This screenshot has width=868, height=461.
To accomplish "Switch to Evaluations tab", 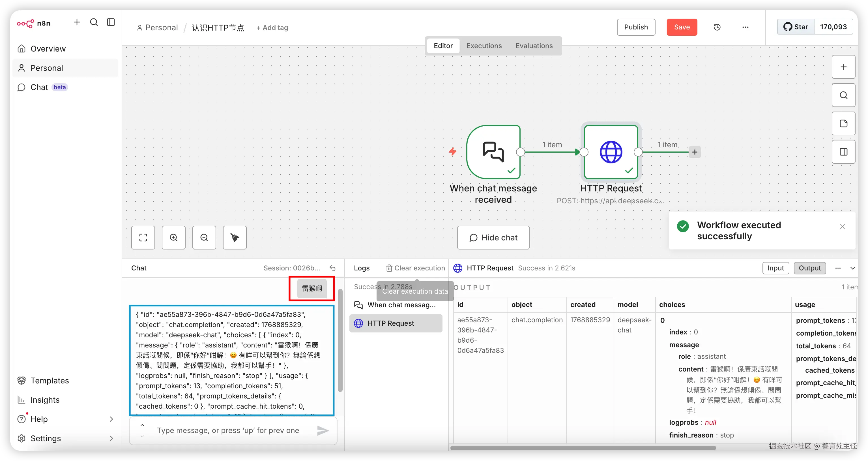I will tap(534, 46).
